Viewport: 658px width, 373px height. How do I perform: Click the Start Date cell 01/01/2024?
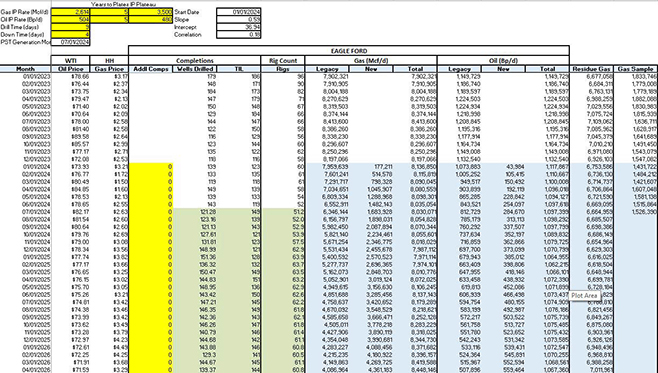[x=239, y=12]
